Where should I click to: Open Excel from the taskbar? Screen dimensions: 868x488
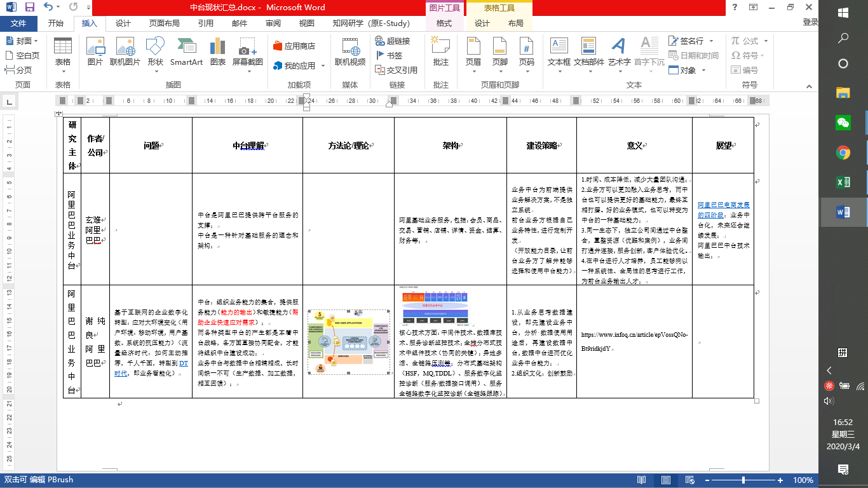click(x=843, y=182)
